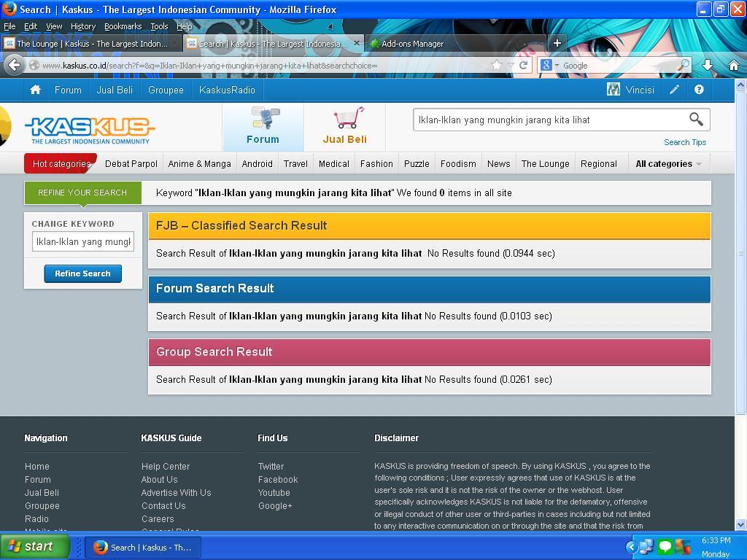Viewport: 747px width, 560px height.
Task: Open the Tools menu
Action: pyautogui.click(x=159, y=26)
